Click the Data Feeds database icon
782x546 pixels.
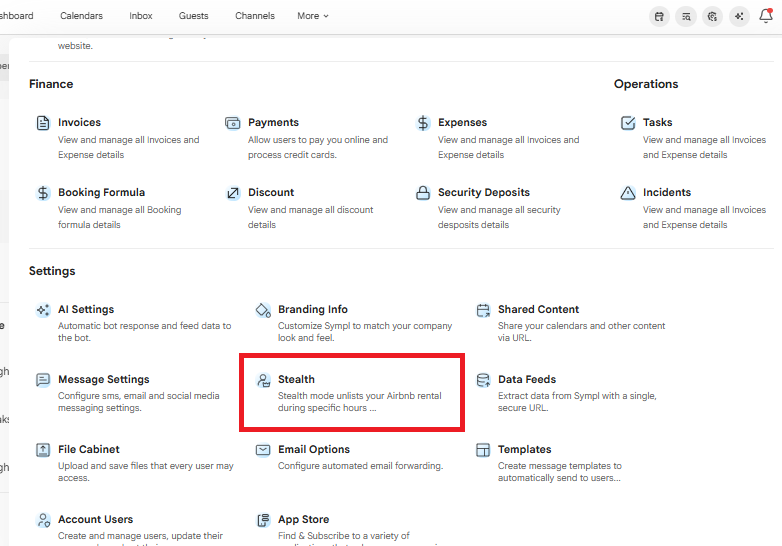coord(483,380)
